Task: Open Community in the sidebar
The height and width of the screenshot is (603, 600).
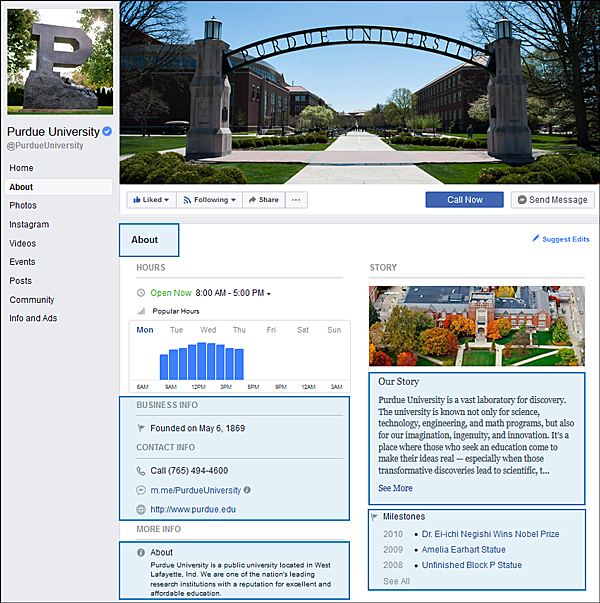Action: tap(32, 300)
